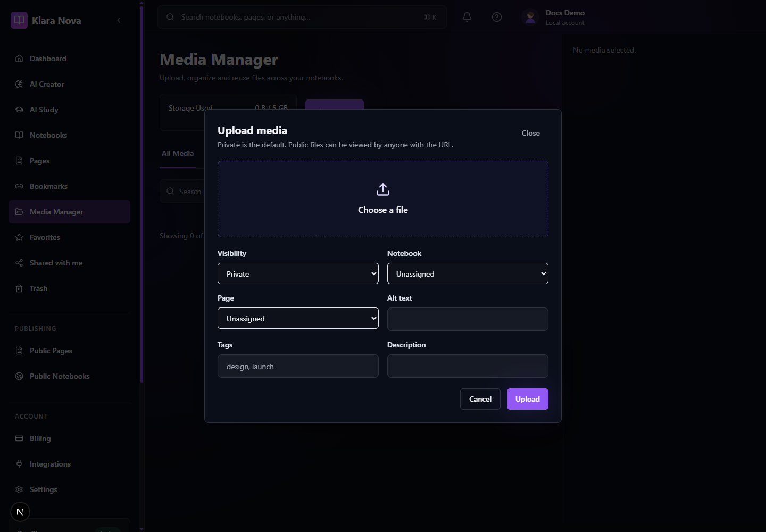Open Pages from sidebar
766x532 pixels.
(69, 161)
